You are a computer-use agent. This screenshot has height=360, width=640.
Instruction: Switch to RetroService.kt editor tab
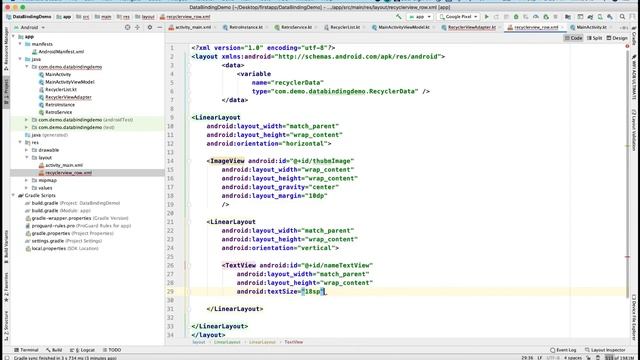pos(296,27)
